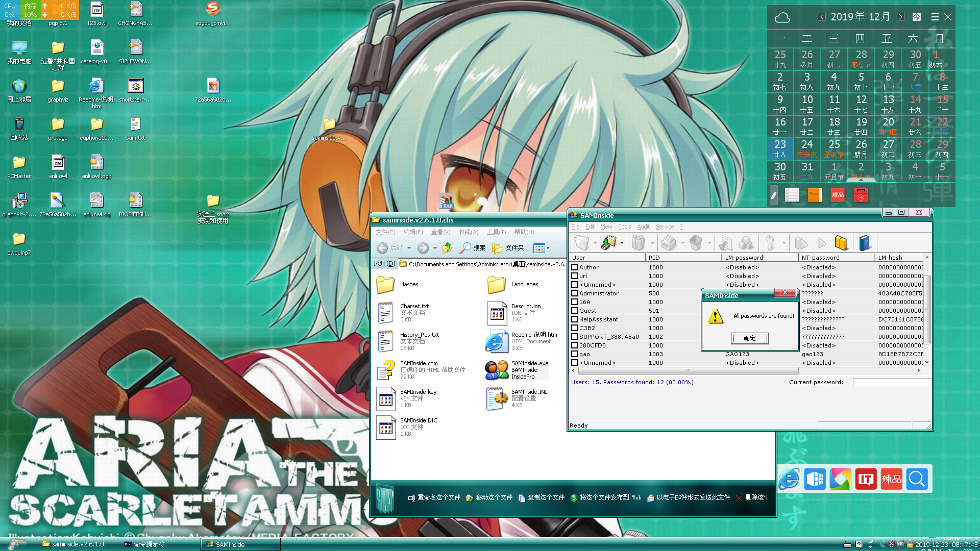This screenshot has height=551, width=980.
Task: Check the Administrator user checkbox
Action: tap(574, 293)
